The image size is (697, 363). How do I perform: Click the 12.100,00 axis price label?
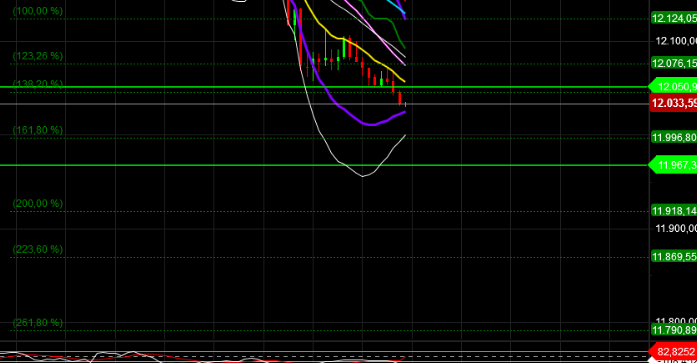coord(676,41)
